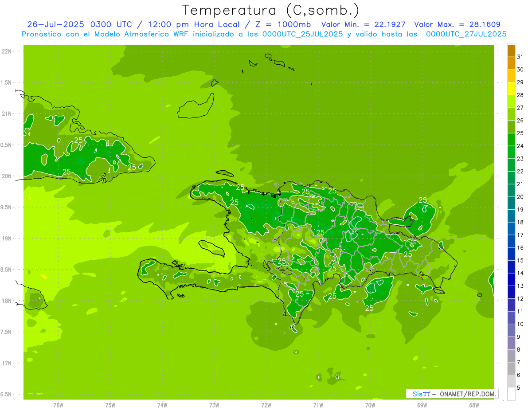Click legend color band between 19 and 20
This screenshot has height=411, width=532.
pyautogui.click(x=511, y=204)
